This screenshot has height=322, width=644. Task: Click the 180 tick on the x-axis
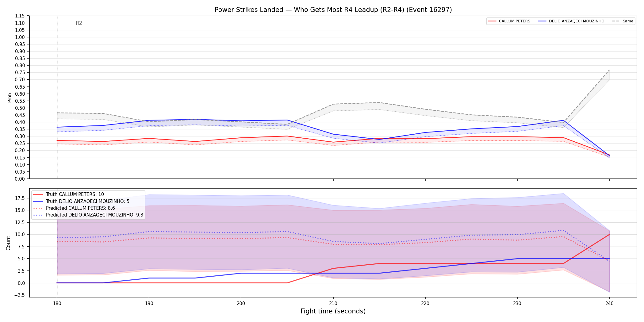[57, 304]
